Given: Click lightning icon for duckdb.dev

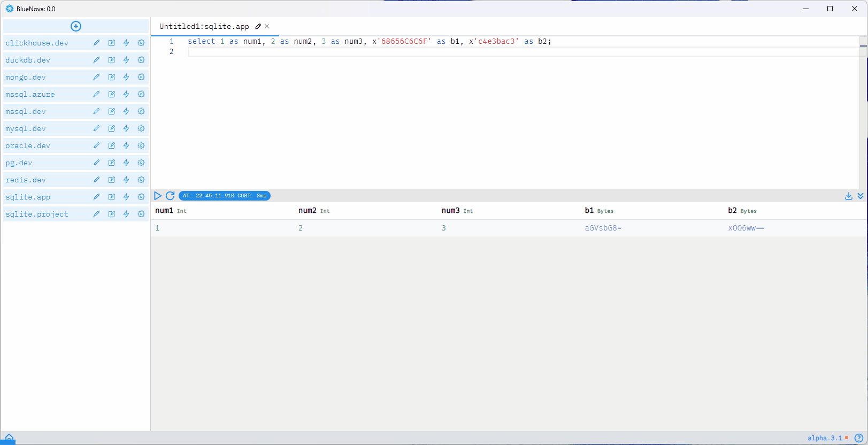Looking at the screenshot, I should click(x=126, y=60).
